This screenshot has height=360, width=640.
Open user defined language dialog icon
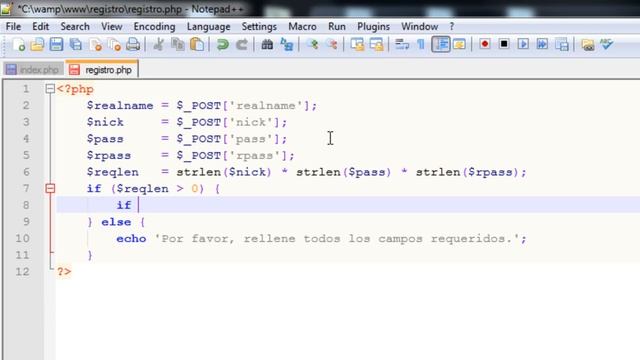tap(460, 44)
